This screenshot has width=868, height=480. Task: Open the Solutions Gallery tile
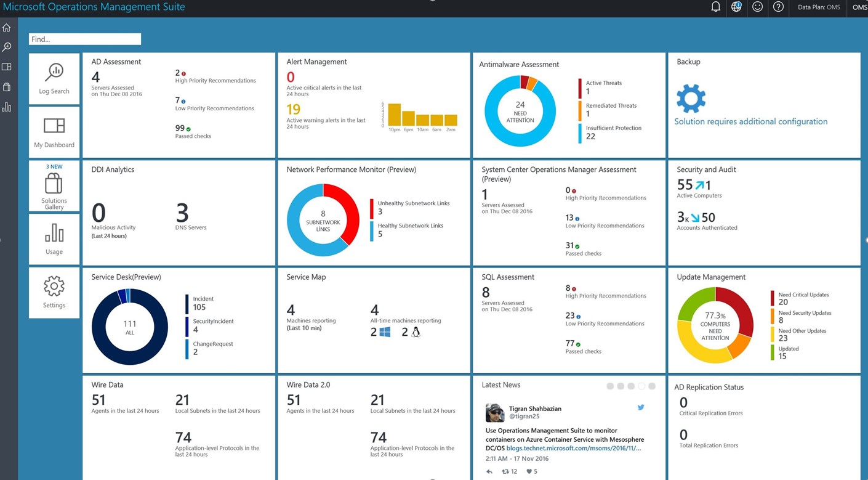(x=54, y=186)
